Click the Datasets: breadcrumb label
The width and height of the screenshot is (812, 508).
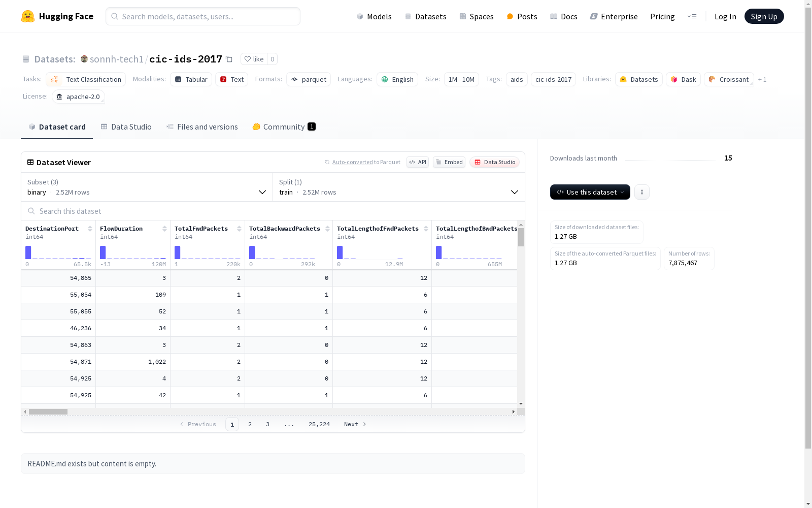[x=54, y=59]
